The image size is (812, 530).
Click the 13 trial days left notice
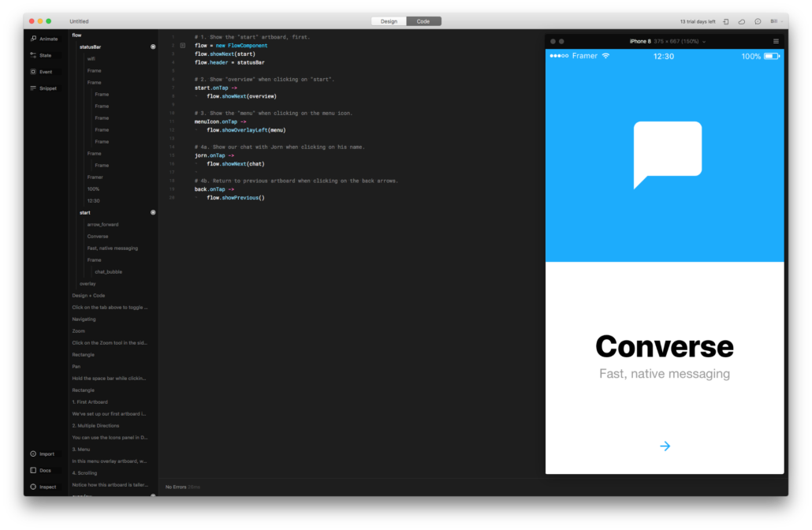697,22
